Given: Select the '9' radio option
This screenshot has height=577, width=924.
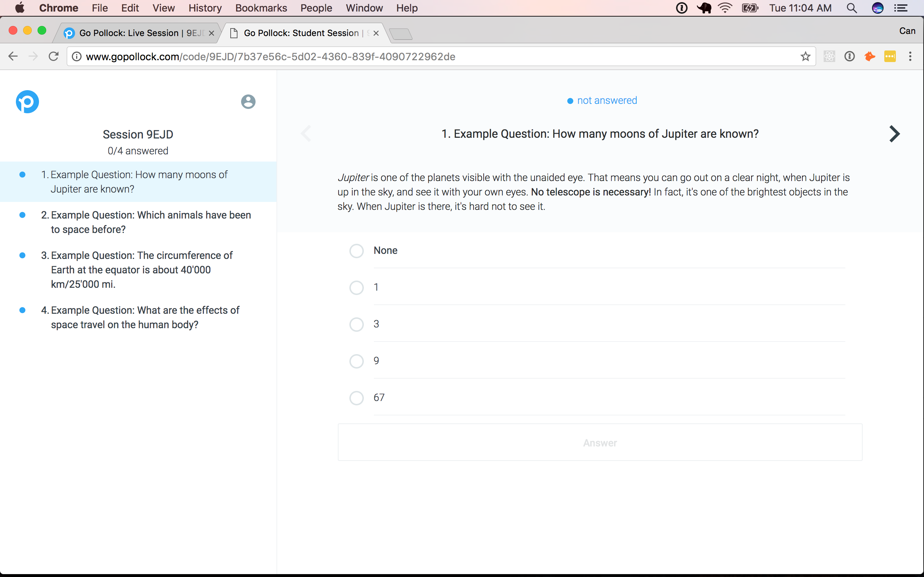Looking at the screenshot, I should [x=356, y=361].
